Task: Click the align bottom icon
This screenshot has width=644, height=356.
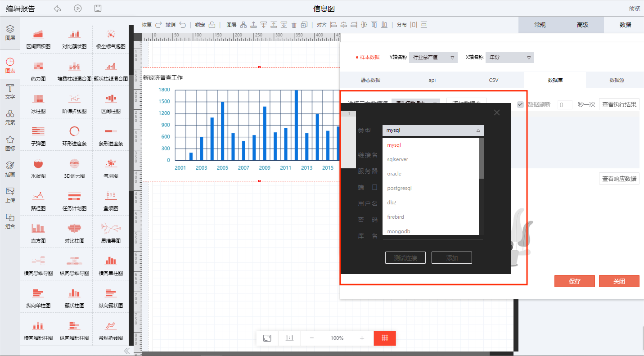Action: click(x=384, y=25)
